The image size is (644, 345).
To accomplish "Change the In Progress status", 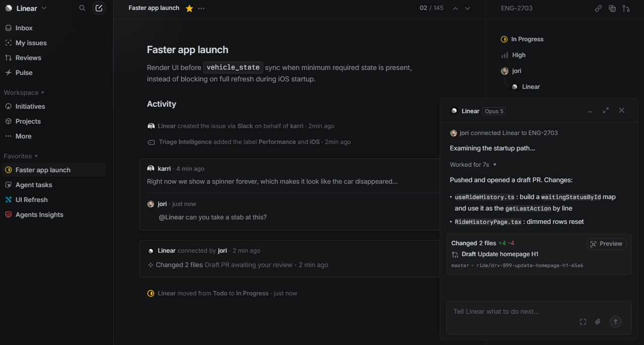I will point(523,39).
